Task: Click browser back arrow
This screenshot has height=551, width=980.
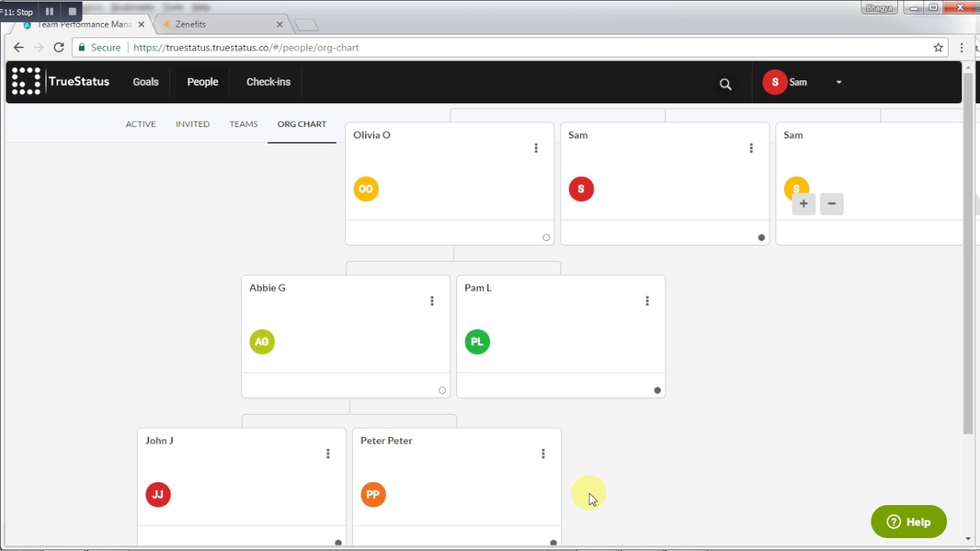Action: (18, 47)
